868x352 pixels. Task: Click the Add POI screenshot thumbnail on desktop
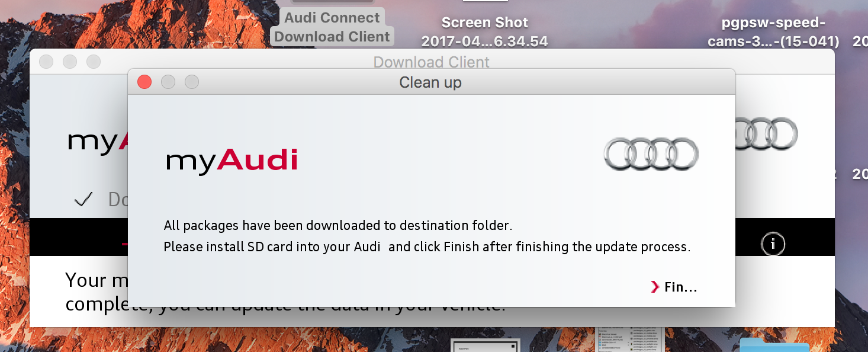tap(485, 345)
